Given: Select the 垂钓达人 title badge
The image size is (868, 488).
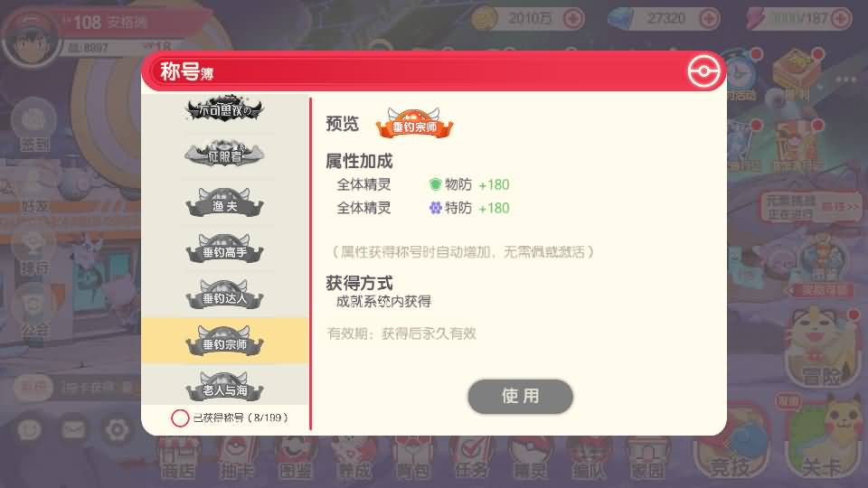Looking at the screenshot, I should coord(224,294).
